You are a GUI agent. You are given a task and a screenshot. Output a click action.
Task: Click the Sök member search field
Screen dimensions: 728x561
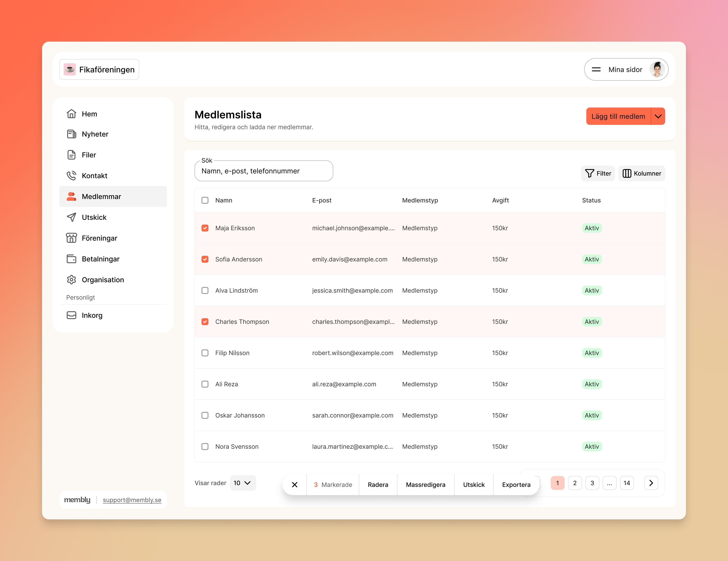[x=263, y=171]
